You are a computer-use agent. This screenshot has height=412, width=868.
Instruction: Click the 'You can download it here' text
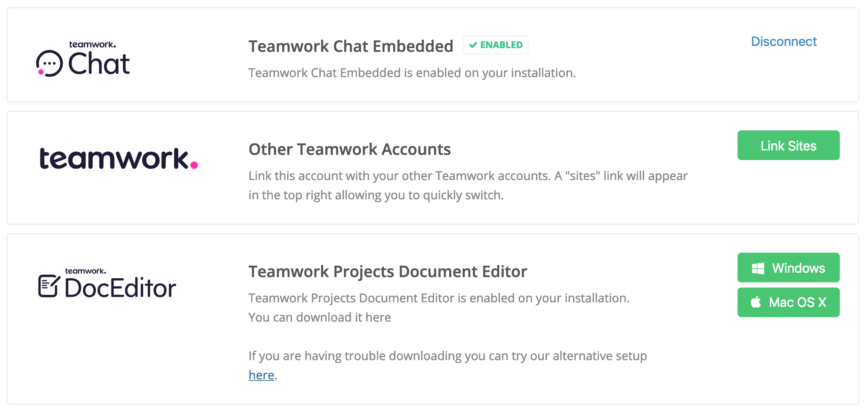[319, 317]
